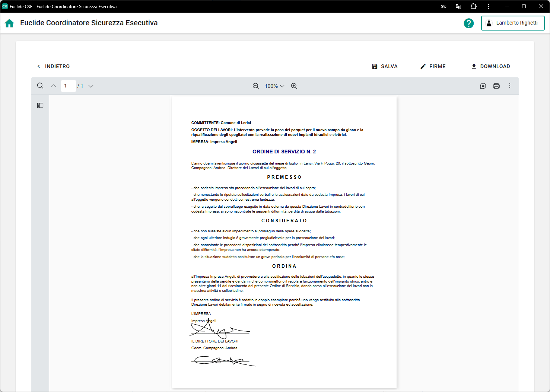
Task: Click the password key icon in title bar
Action: pyautogui.click(x=444, y=6)
